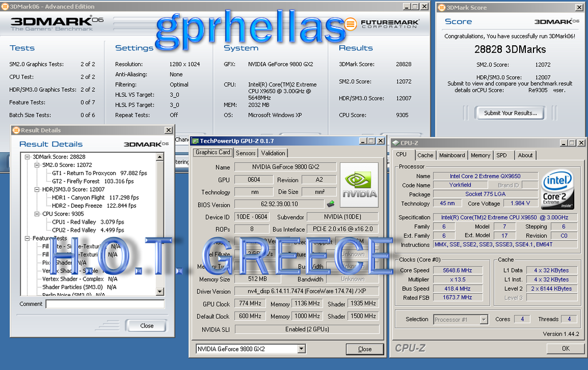Screen dimensions: 588x370
Task: Select CPU2 - Red Valley row
Action: 88,230
